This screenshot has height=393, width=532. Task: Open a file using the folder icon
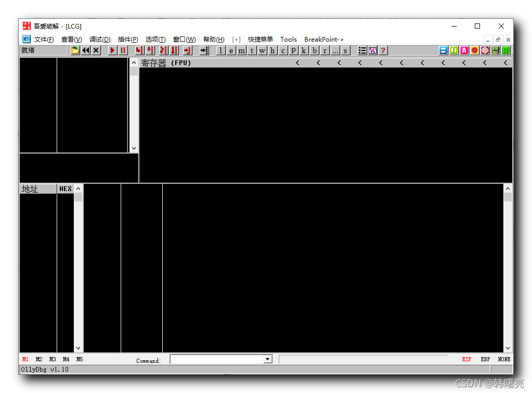(75, 50)
